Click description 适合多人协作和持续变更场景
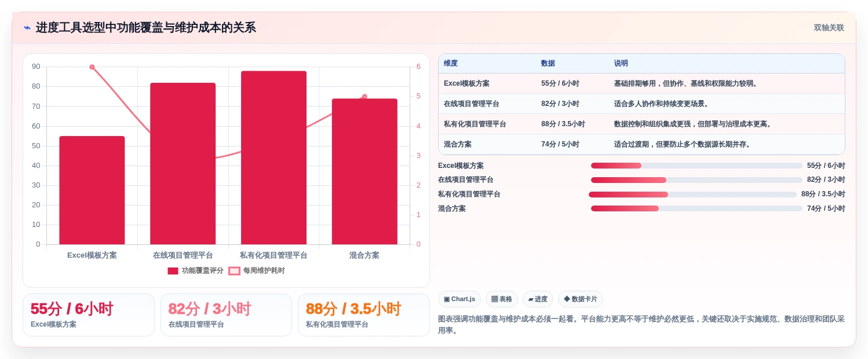 coord(662,104)
